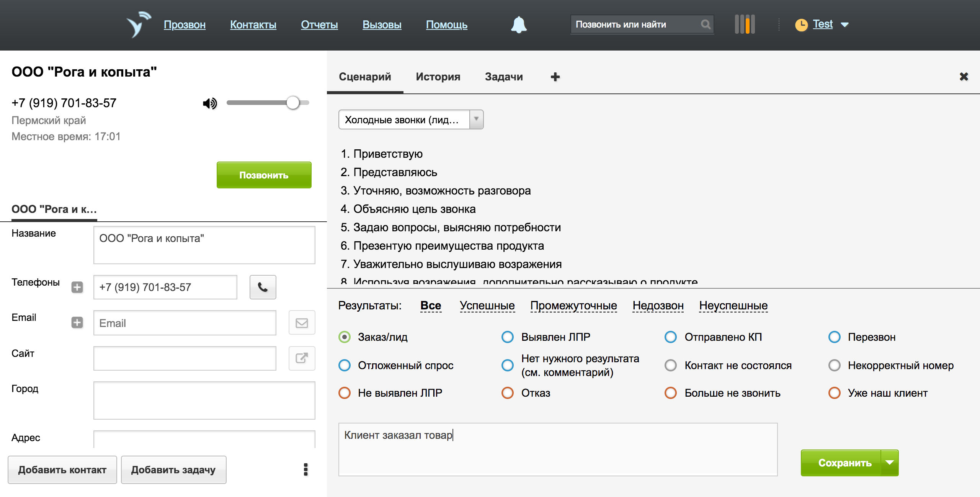
Task: Open the Test user menu arrow
Action: pyautogui.click(x=845, y=25)
